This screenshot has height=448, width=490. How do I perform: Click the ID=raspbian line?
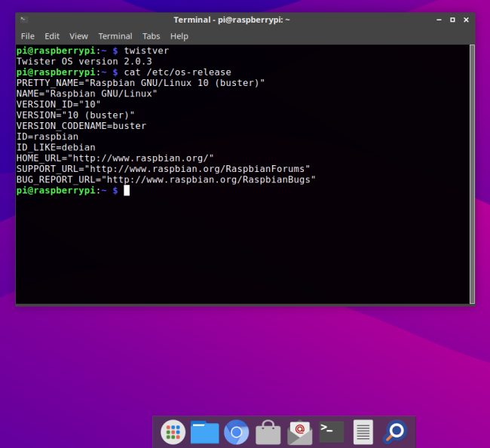pyautogui.click(x=47, y=137)
